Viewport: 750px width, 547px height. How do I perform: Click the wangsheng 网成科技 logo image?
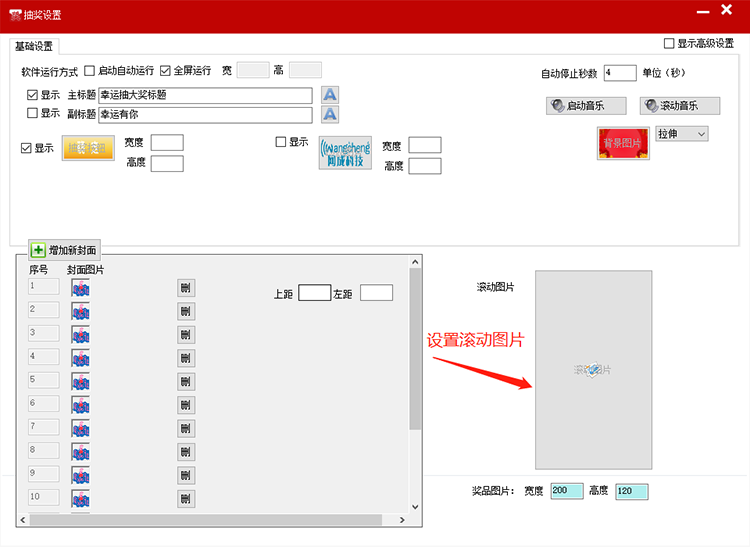click(345, 153)
